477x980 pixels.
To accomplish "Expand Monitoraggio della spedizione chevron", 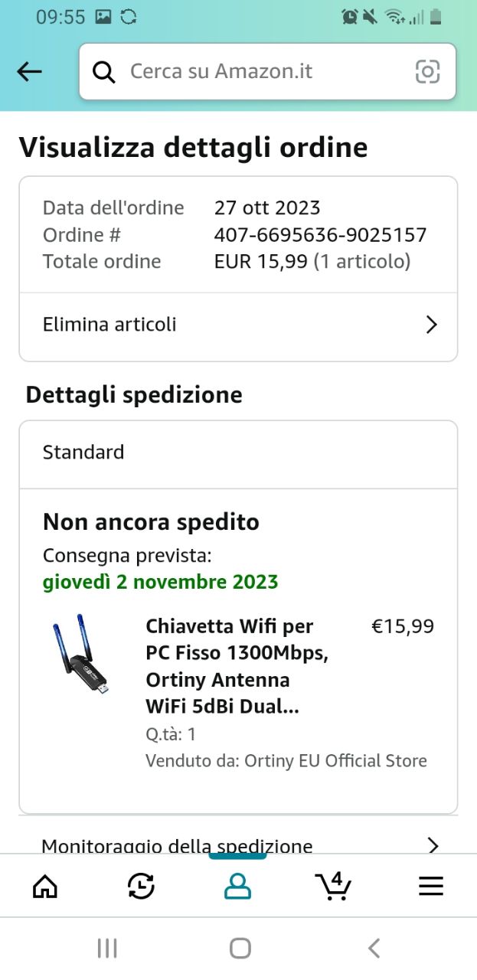I will 433,845.
